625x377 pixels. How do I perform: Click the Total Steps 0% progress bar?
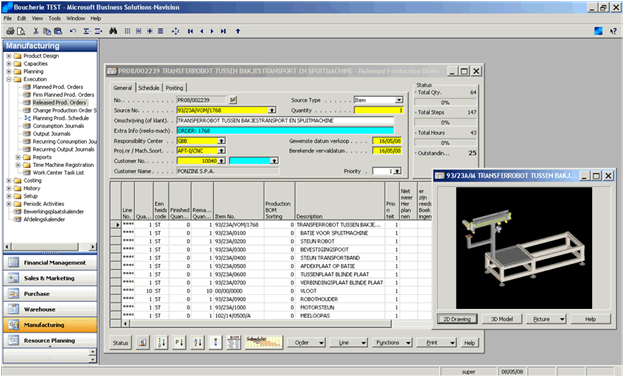pyautogui.click(x=445, y=123)
